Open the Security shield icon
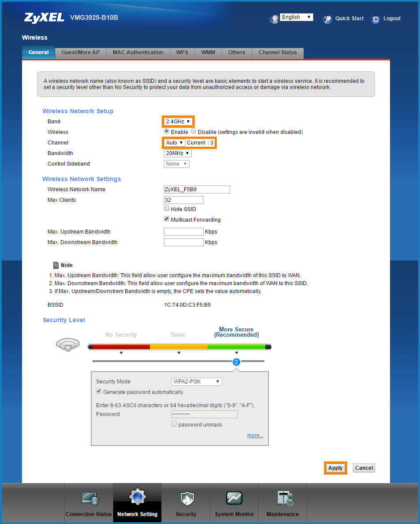This screenshot has height=524, width=420. pos(186,498)
